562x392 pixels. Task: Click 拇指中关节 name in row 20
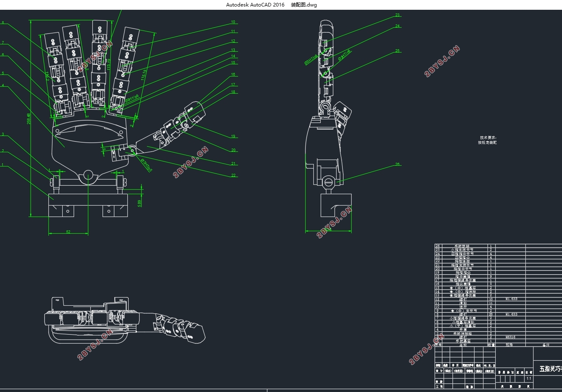point(463,269)
